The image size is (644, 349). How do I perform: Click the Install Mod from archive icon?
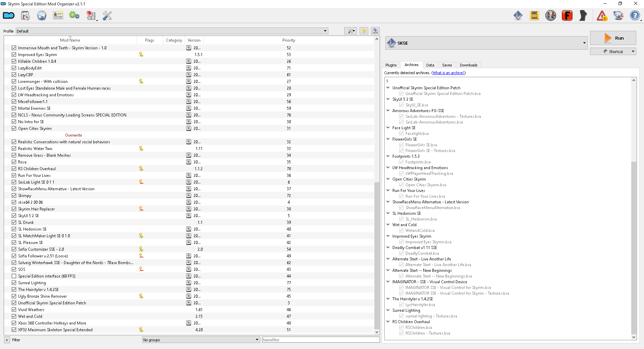click(x=25, y=15)
